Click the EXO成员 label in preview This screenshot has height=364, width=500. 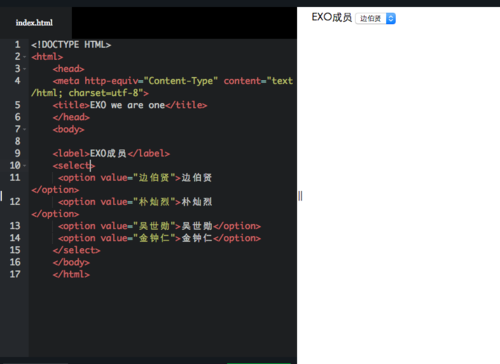(x=332, y=17)
